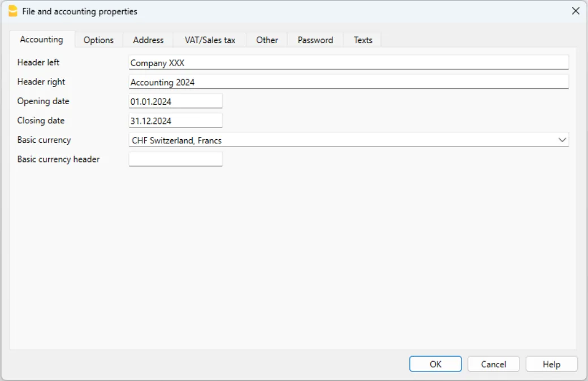Go to the Address tab
This screenshot has width=588, height=381.
point(148,40)
